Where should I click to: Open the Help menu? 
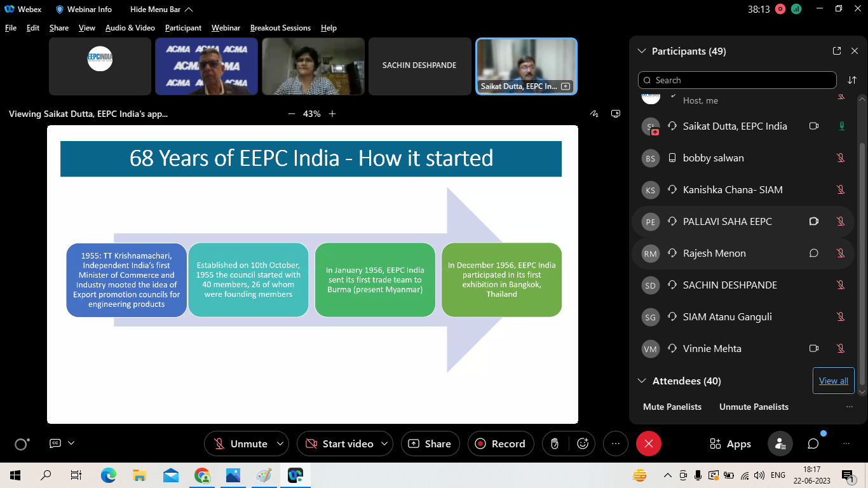[x=329, y=28]
